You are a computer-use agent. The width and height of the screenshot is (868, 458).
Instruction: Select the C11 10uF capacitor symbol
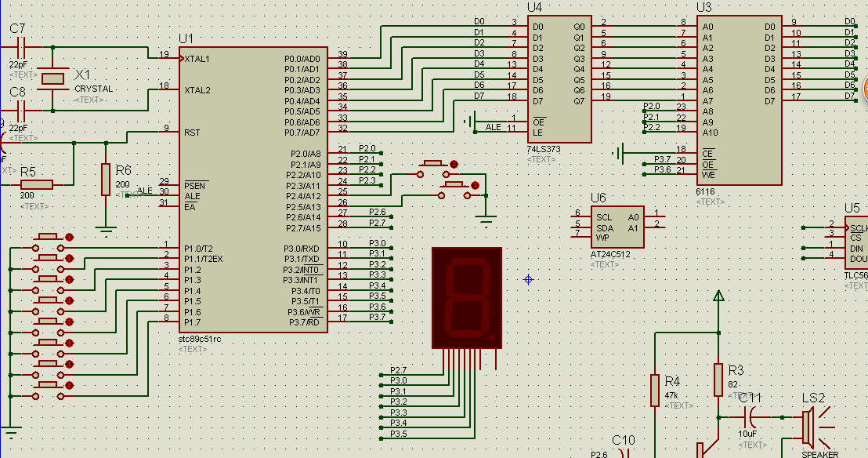(750, 416)
